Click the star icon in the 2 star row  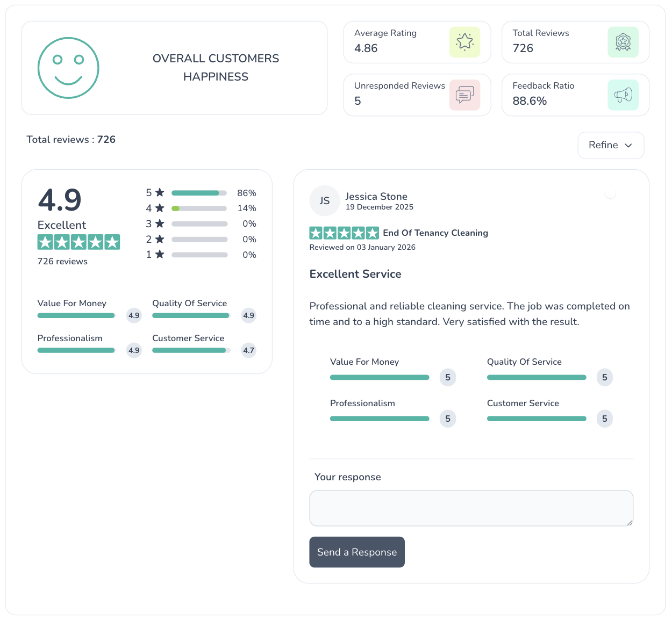point(160,239)
